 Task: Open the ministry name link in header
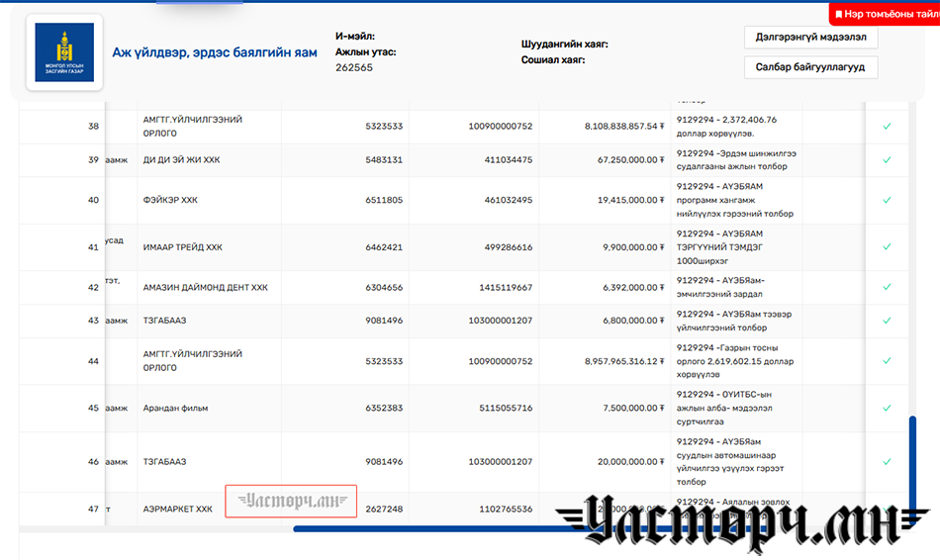(215, 52)
